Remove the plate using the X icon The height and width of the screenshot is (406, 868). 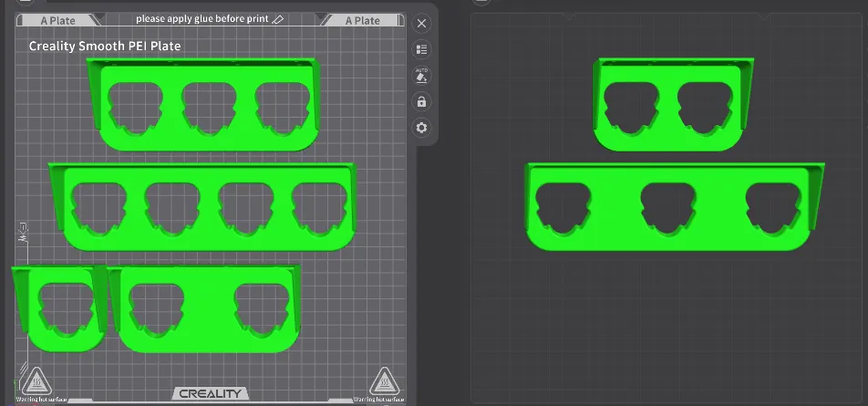tap(421, 23)
